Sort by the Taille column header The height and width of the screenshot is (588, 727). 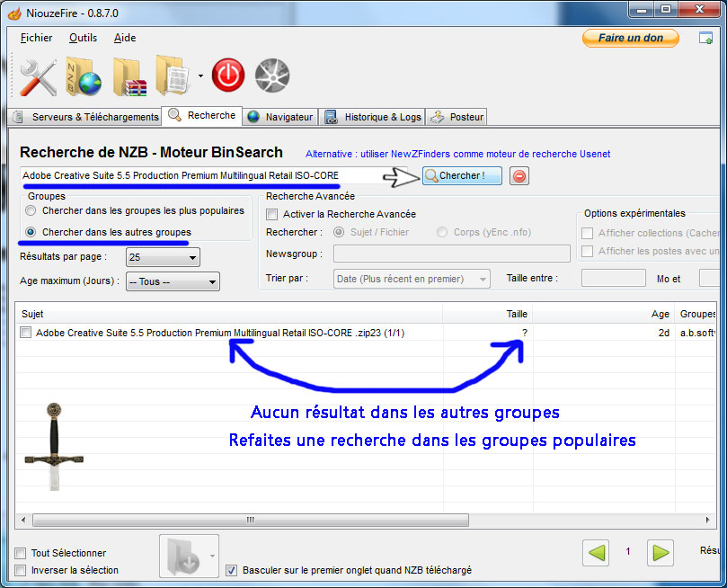coord(488,314)
